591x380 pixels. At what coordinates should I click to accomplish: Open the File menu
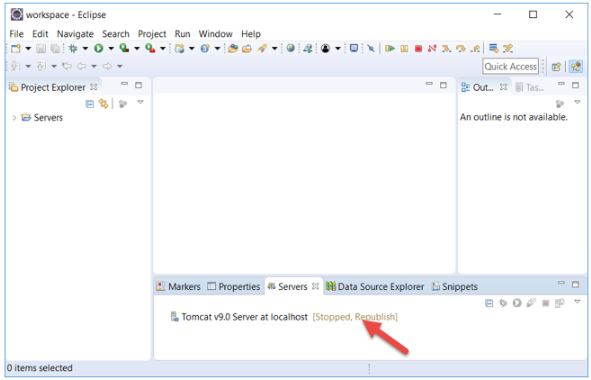[17, 34]
